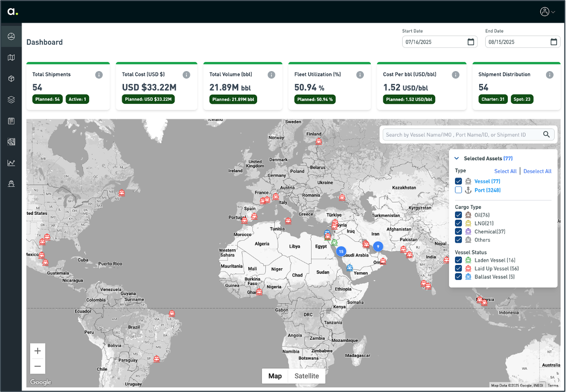Image resolution: width=566 pixels, height=392 pixels.
Task: Show info for Total Volume card
Action: pyautogui.click(x=272, y=75)
